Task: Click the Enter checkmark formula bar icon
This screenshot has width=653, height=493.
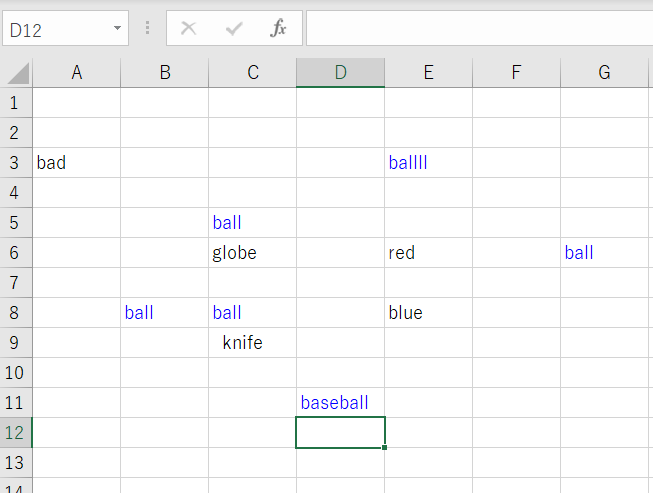Action: click(234, 29)
